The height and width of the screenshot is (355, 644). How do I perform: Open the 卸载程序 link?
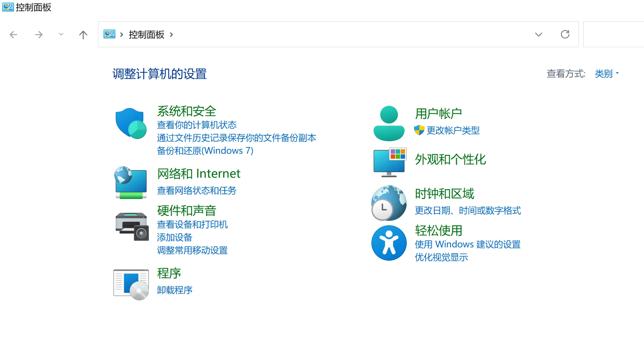point(175,290)
